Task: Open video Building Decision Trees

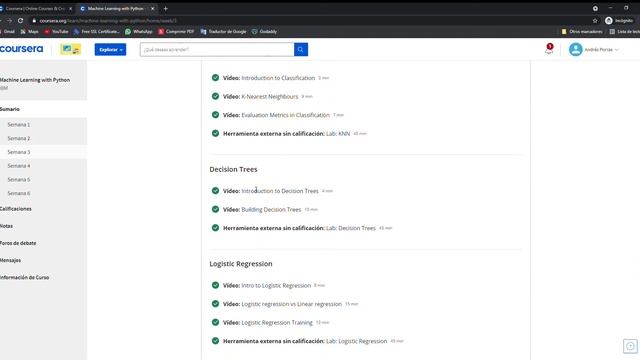Action: coord(271,209)
